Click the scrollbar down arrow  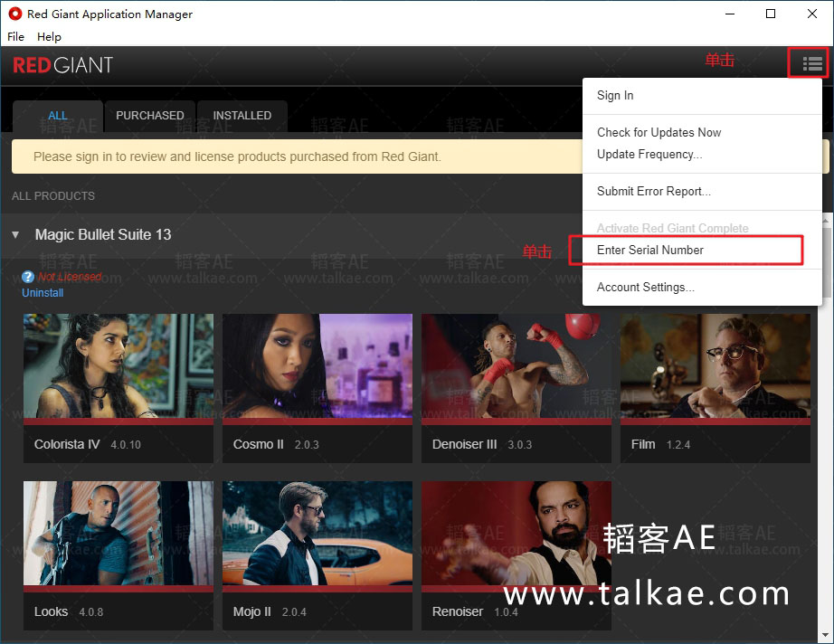825,635
